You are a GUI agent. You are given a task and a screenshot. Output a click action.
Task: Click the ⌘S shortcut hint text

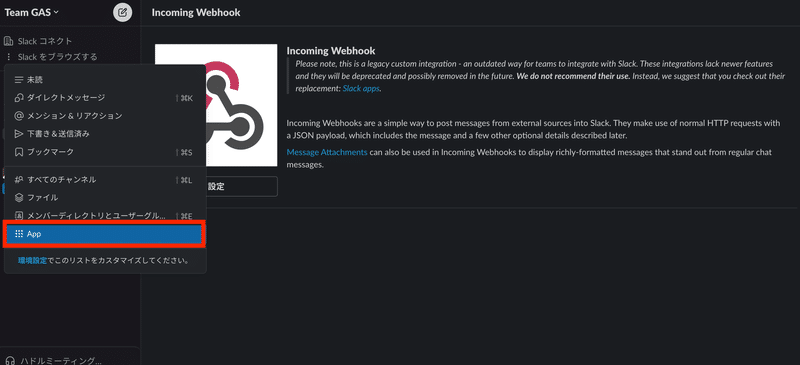tap(184, 152)
